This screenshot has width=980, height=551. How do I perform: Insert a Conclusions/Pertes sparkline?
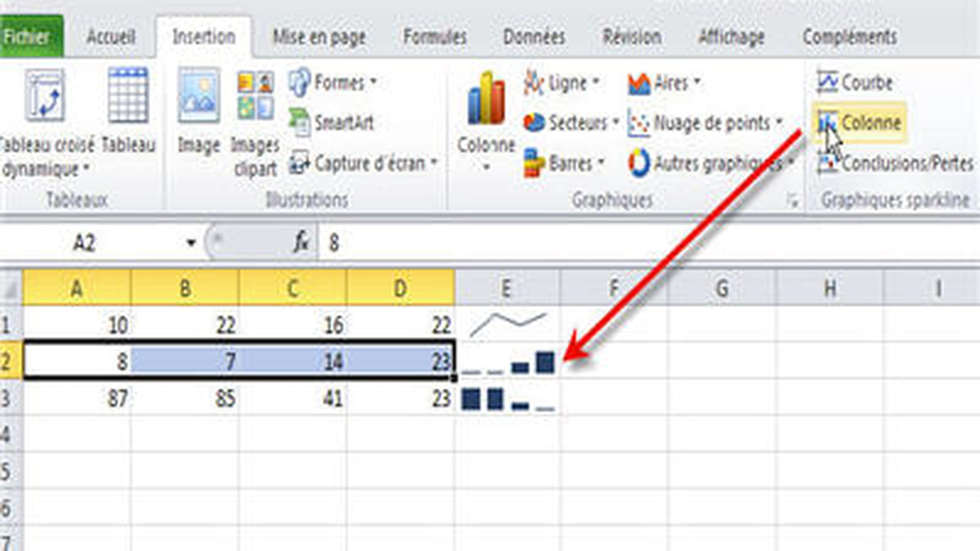coord(895,163)
